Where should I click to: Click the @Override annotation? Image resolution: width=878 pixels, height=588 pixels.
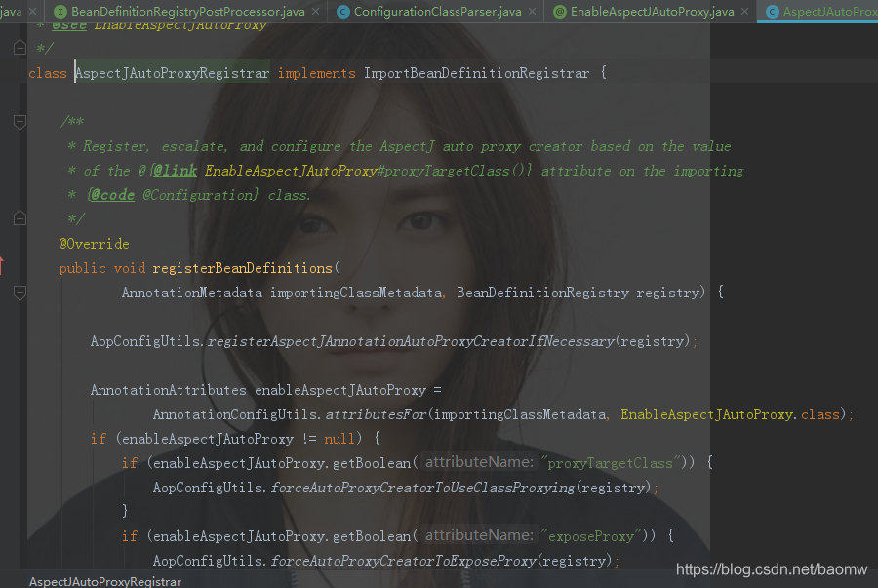[94, 244]
